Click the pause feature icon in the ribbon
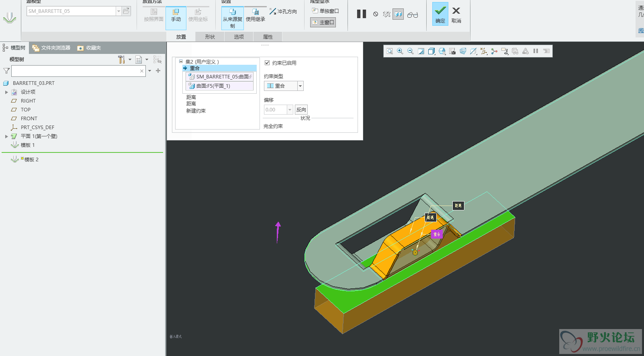The height and width of the screenshot is (356, 644). coord(362,14)
